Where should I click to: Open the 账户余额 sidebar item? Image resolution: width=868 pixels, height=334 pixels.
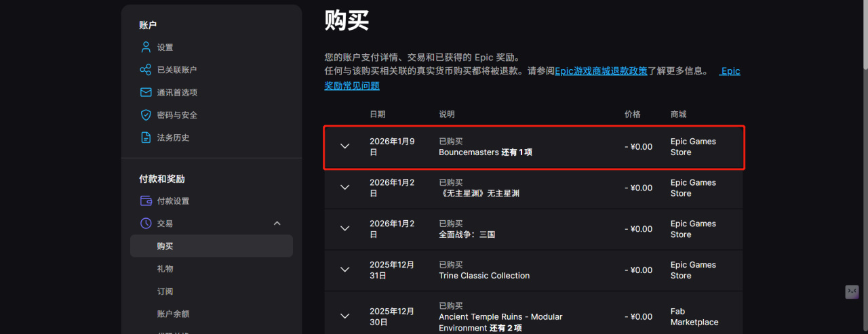tap(174, 314)
